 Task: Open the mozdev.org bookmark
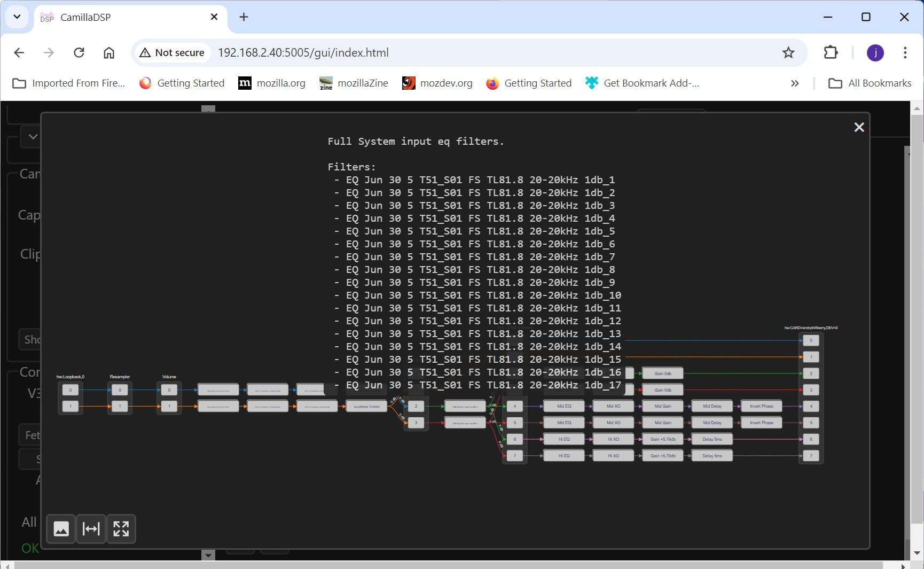437,83
